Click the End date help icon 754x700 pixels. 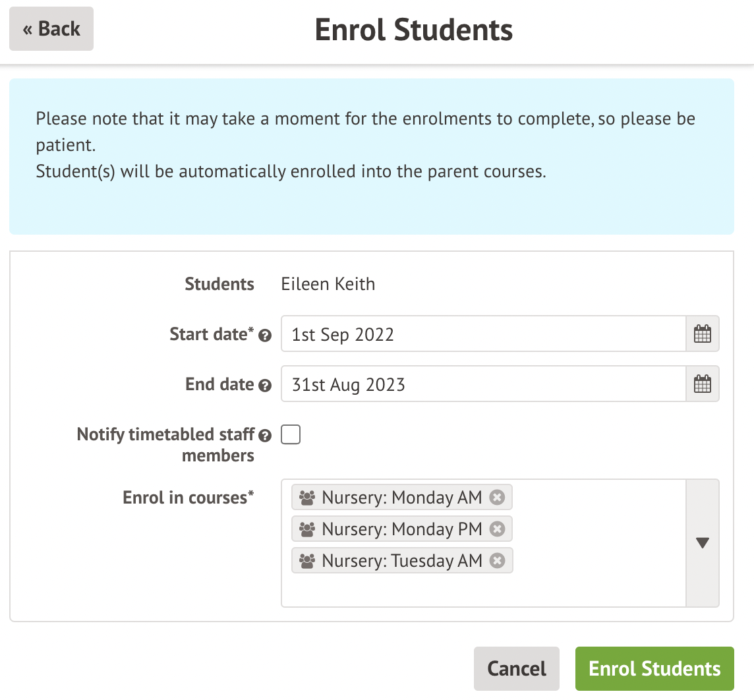[x=265, y=386]
